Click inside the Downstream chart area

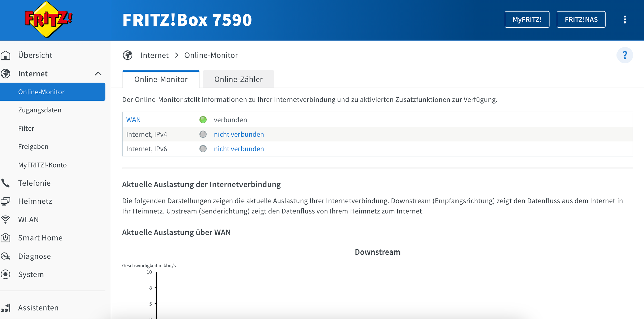[390, 295]
